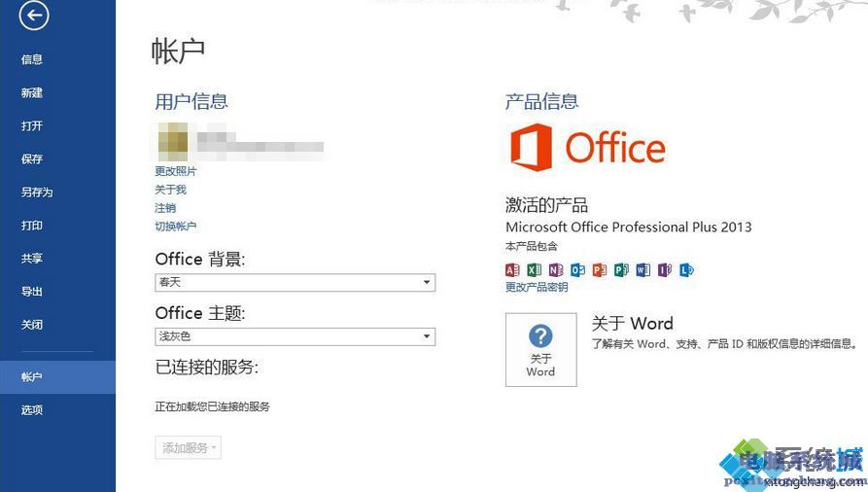This screenshot has width=868, height=492.
Task: Click the 了解有关 Word description text
Action: (x=724, y=344)
